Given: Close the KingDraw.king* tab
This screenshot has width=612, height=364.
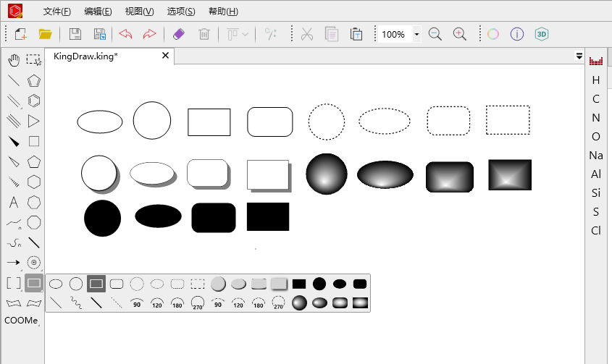Looking at the screenshot, I should pos(165,56).
